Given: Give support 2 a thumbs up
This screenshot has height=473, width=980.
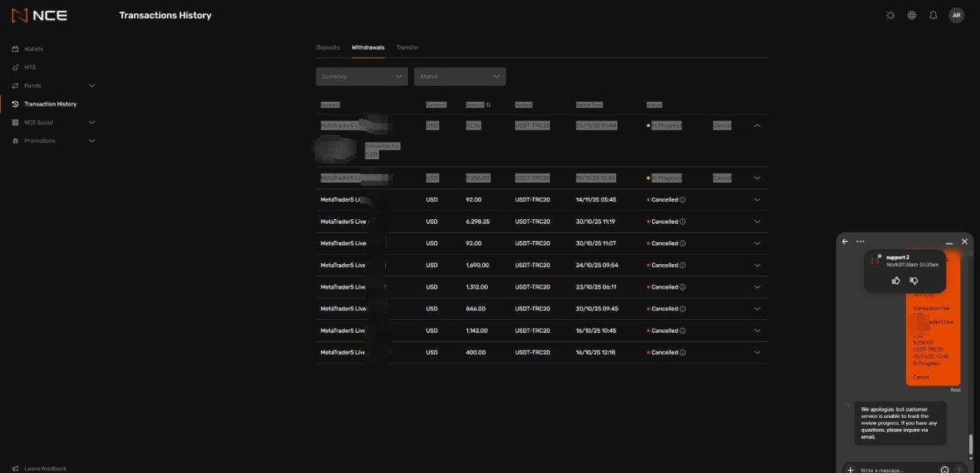Looking at the screenshot, I should point(896,280).
